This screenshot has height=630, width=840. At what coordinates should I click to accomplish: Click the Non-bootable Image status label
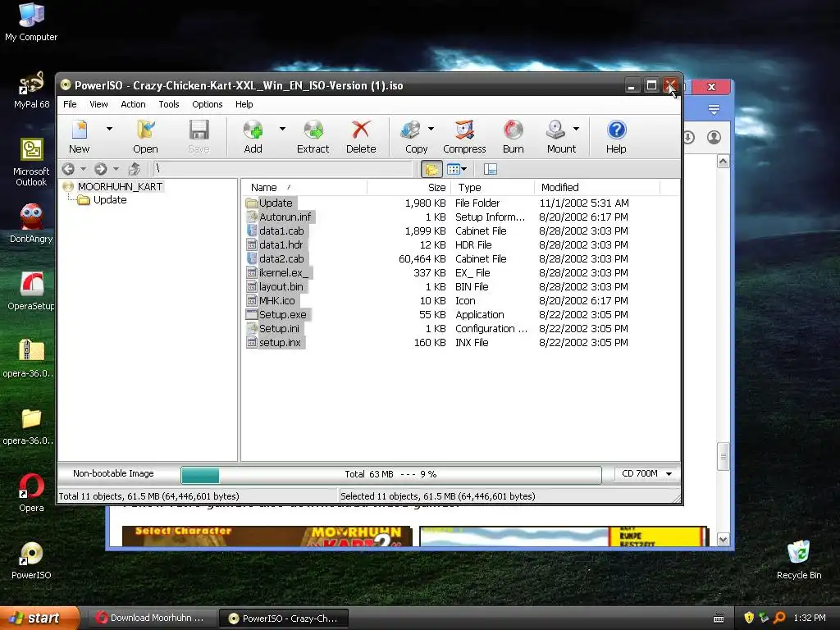113,473
